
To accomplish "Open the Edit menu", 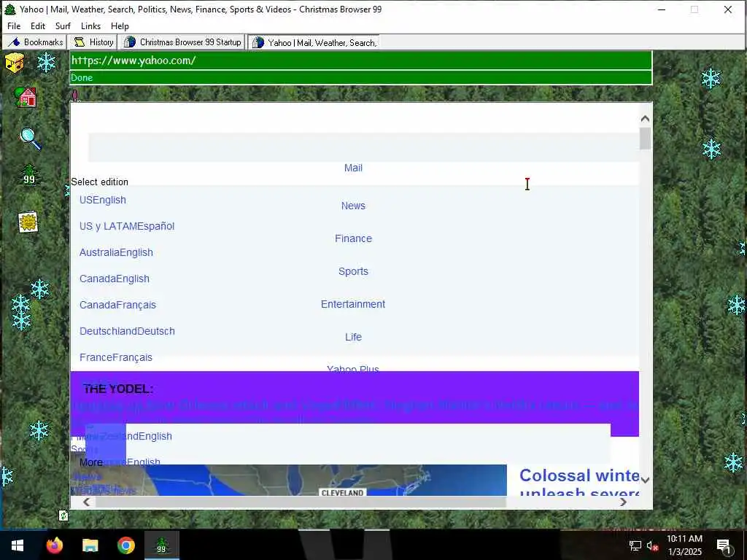I will point(38,26).
